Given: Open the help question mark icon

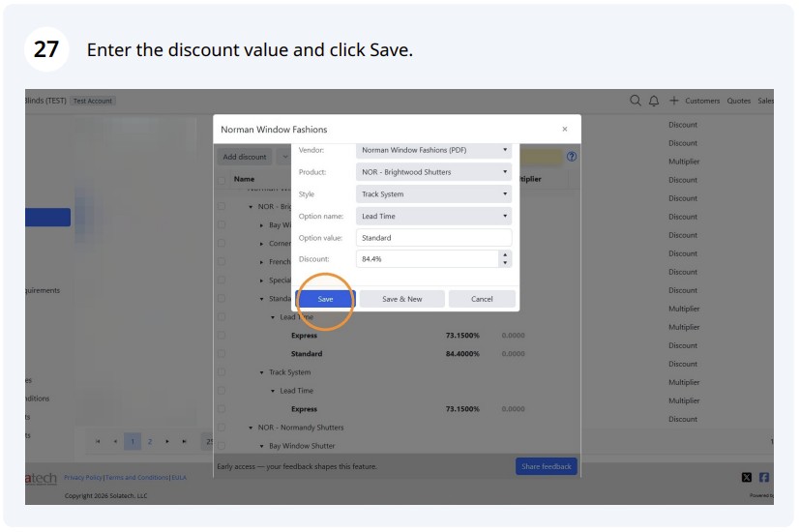Looking at the screenshot, I should click(x=572, y=157).
